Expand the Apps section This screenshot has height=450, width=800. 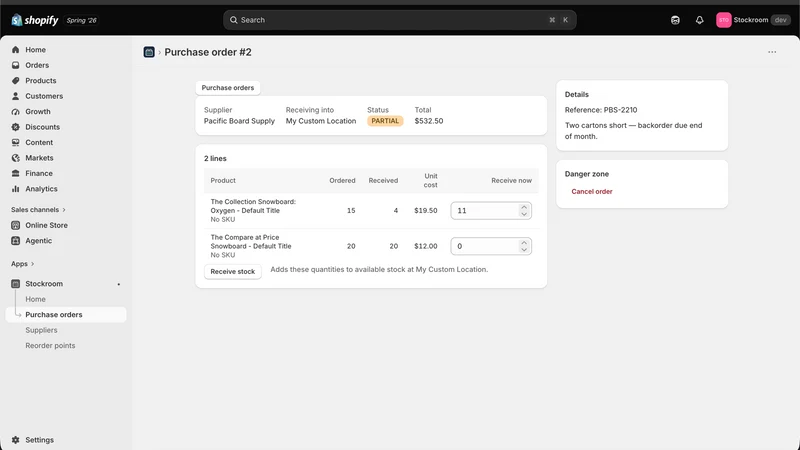click(22, 264)
